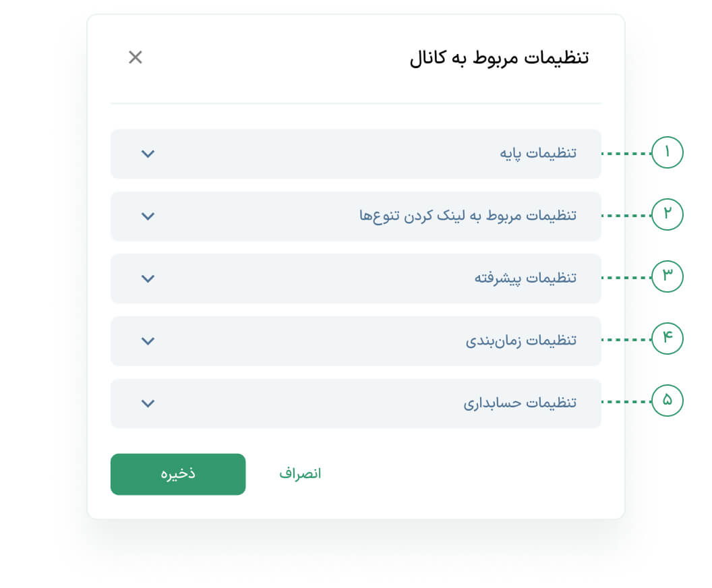Viewport: 712px width, 588px height.
Task: Click the تنظیمات زمان‌بندی label
Action: click(521, 341)
